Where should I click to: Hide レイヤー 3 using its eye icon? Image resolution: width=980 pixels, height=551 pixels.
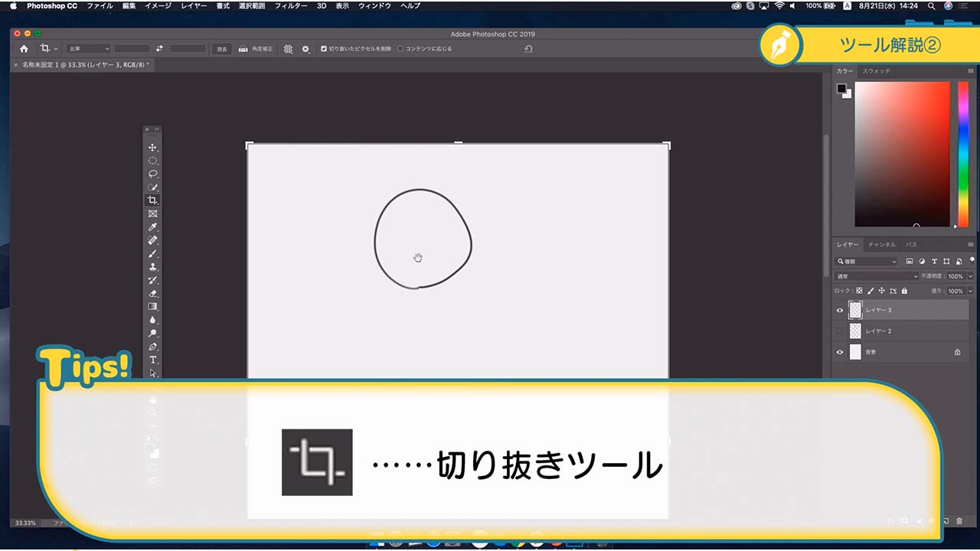[840, 310]
